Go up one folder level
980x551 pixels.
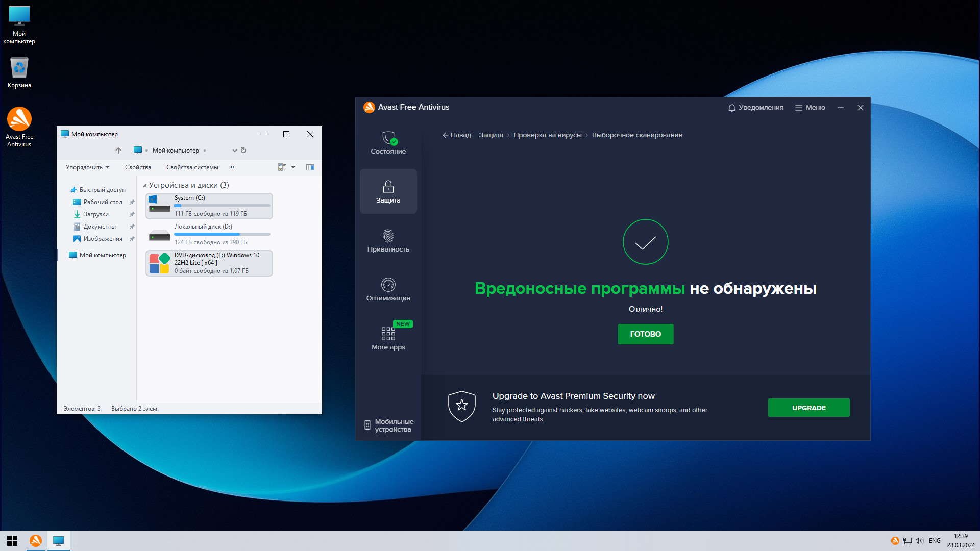click(x=118, y=151)
